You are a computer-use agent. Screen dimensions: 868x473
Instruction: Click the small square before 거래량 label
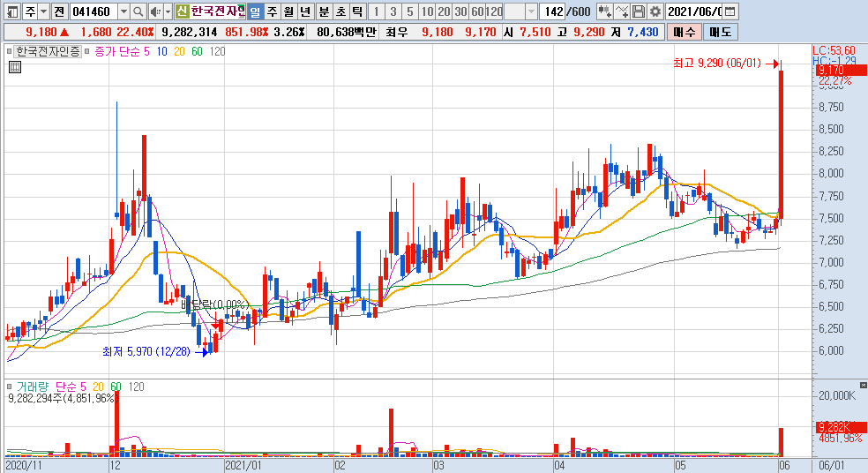[x=9, y=387]
